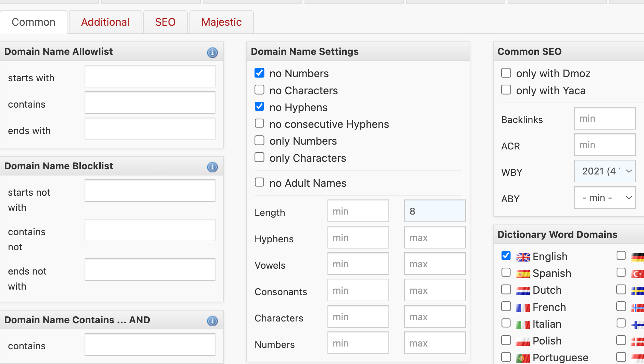
Task: Uncheck the no Hyphens checkbox
Action: coord(259,107)
